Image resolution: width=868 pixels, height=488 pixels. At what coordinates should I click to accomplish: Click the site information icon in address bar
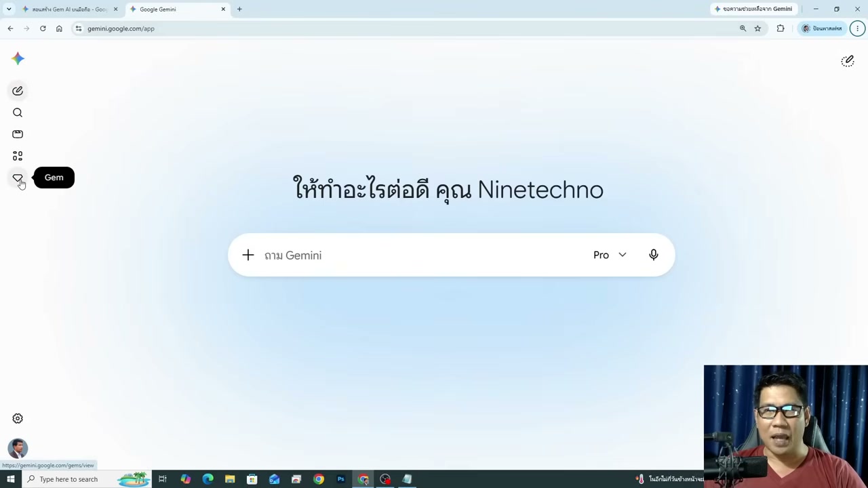pos(79,28)
